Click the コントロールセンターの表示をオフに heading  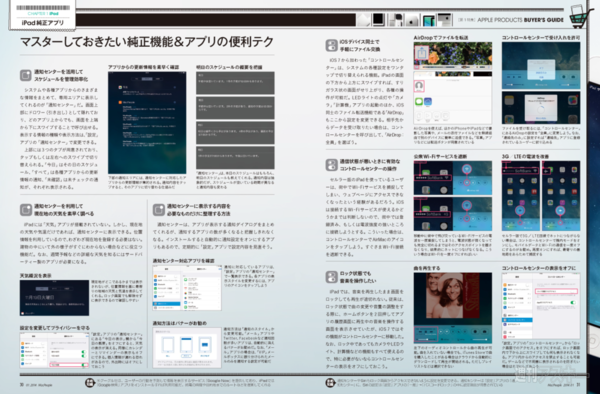[x=539, y=268]
